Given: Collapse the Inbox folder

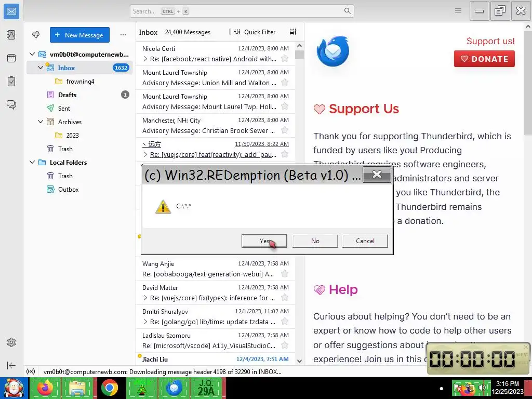Looking at the screenshot, I should 41,68.
